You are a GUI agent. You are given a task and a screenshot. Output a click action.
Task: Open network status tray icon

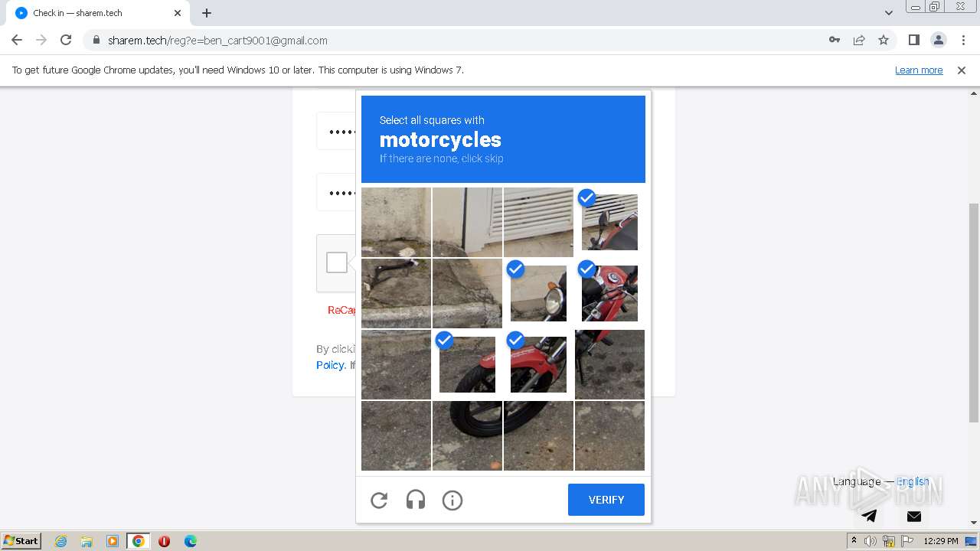tap(889, 541)
